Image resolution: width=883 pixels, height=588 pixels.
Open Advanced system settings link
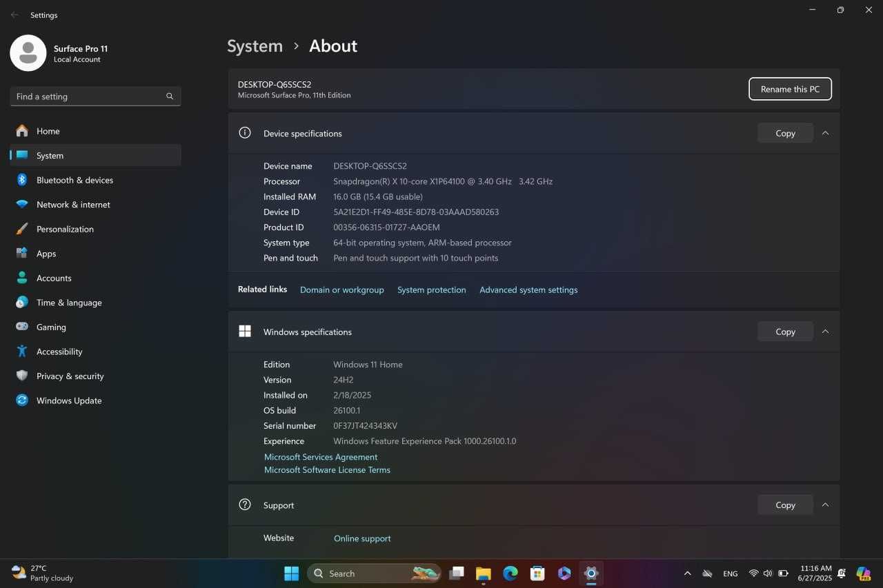[528, 290]
